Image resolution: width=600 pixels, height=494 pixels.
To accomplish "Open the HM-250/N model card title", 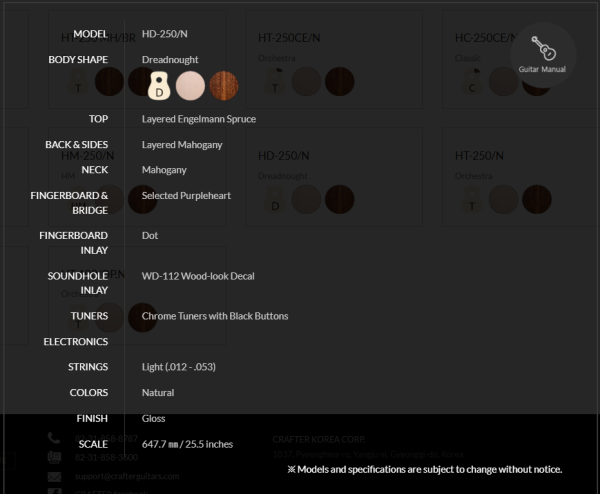I will click(x=88, y=156).
